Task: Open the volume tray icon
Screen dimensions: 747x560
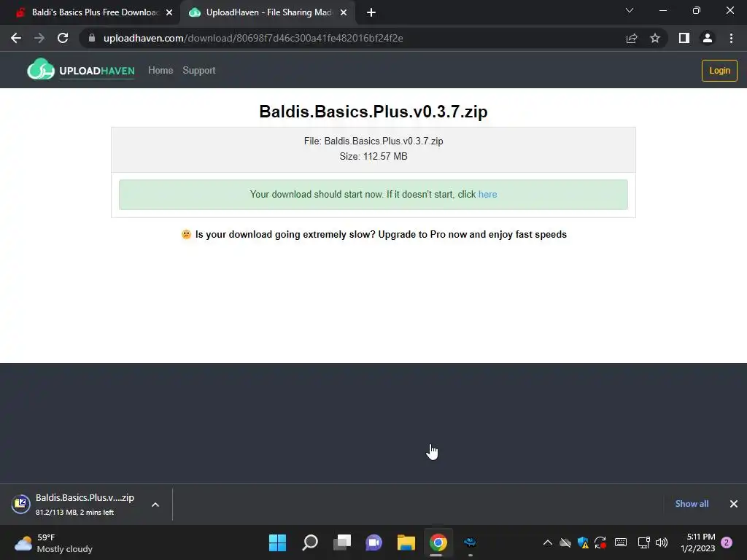Action: tap(662, 542)
